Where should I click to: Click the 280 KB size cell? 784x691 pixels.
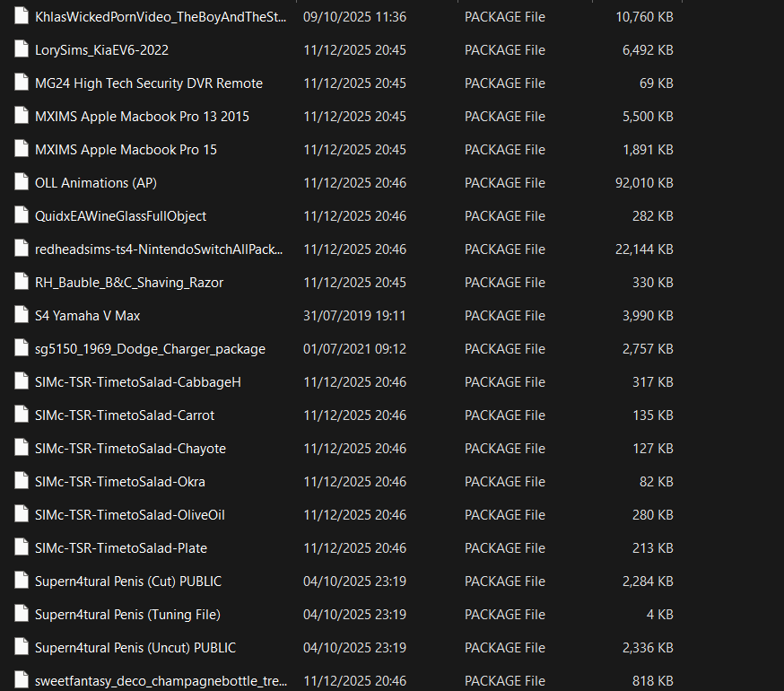652,515
